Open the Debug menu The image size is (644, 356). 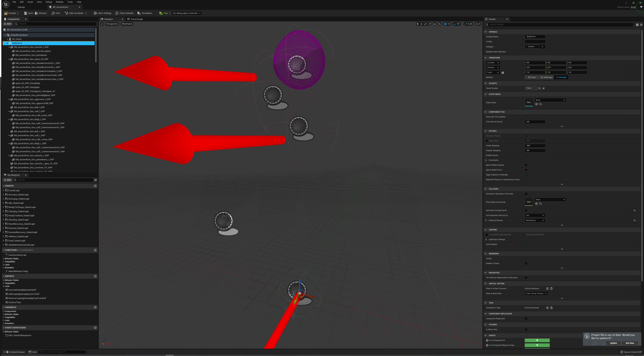[x=49, y=2]
